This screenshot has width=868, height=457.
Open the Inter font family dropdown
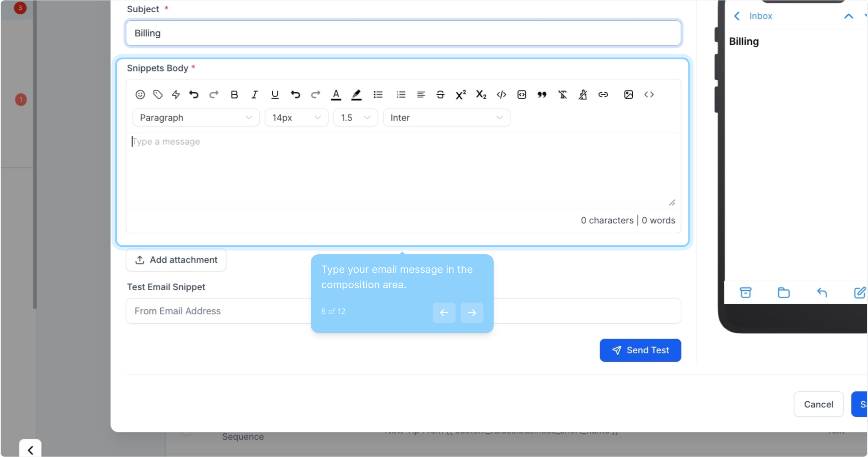446,118
